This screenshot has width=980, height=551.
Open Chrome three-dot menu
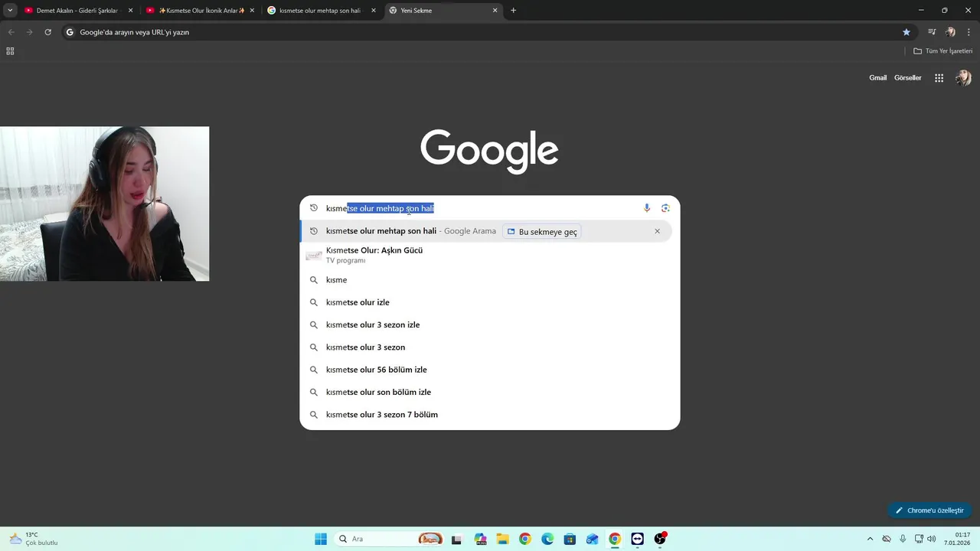(x=969, y=32)
